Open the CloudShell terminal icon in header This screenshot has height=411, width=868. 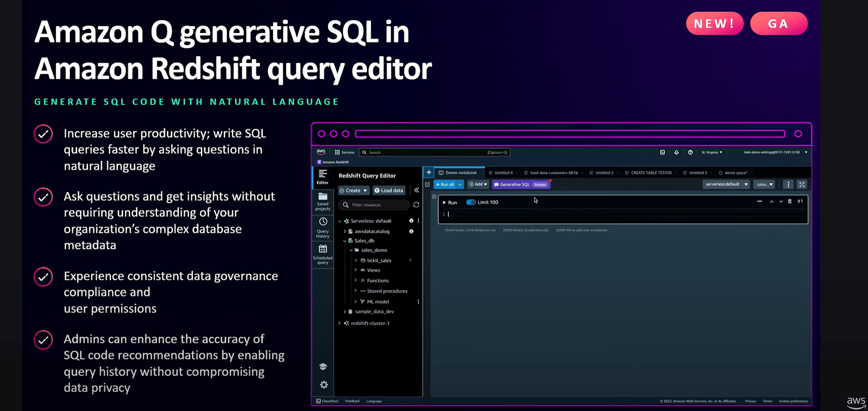(662, 152)
